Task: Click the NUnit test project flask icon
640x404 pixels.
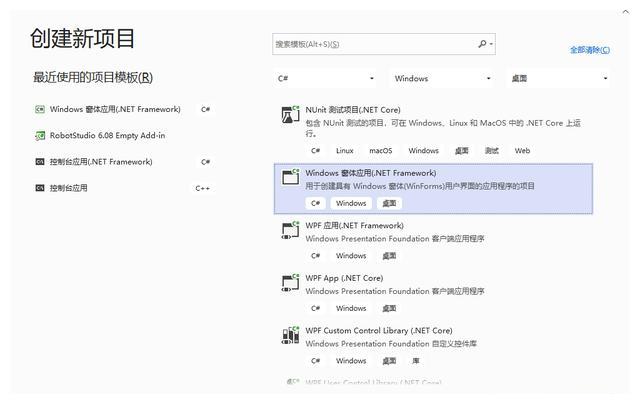Action: coord(290,115)
